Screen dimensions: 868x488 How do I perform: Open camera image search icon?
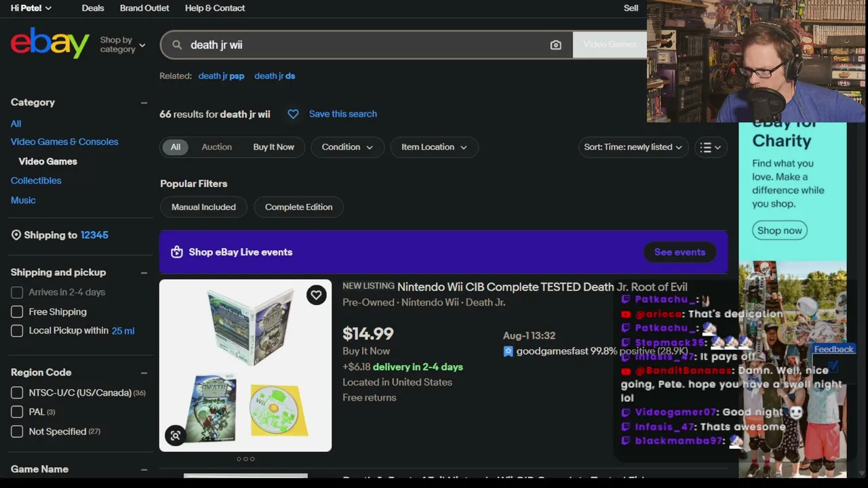point(555,45)
